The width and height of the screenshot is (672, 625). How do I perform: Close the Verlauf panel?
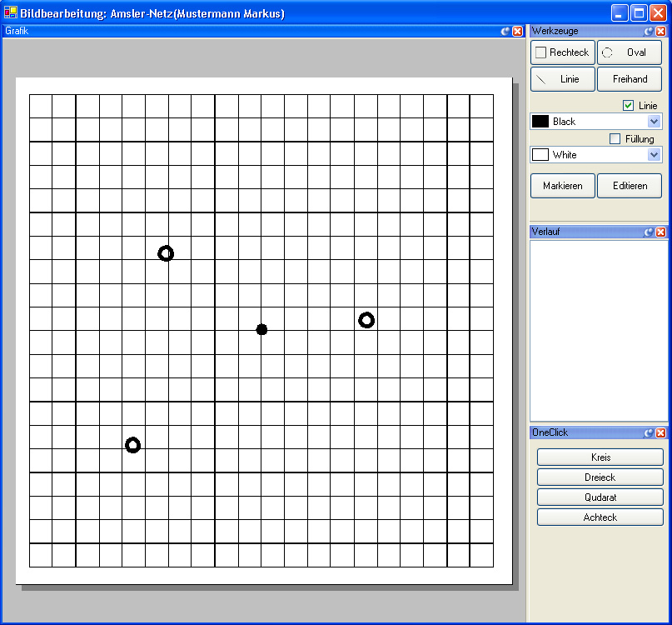[x=661, y=232]
